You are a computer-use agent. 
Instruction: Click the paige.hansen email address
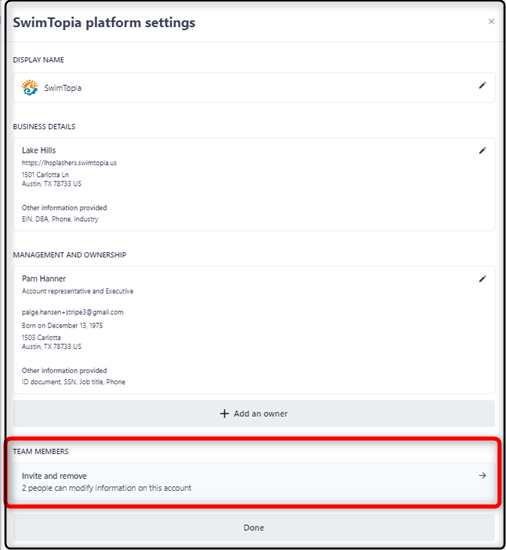(73, 312)
